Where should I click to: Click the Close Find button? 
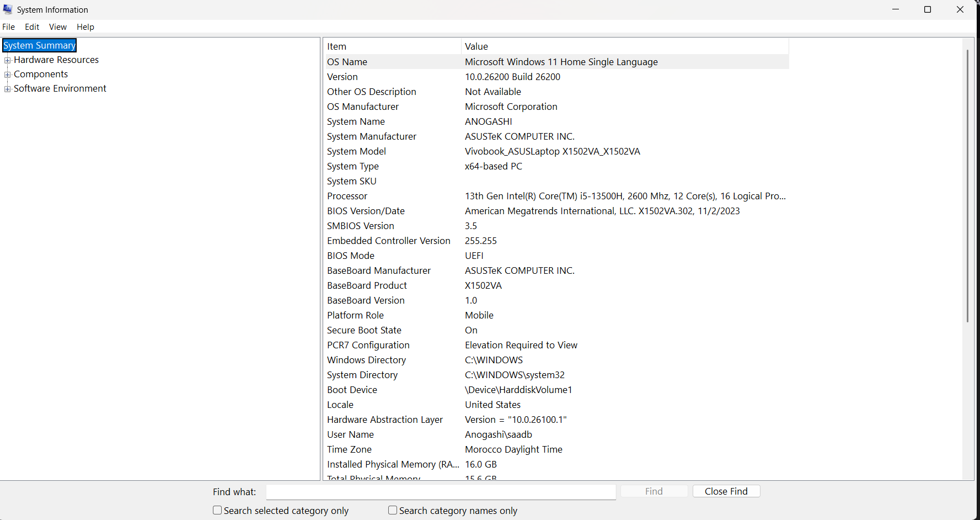(x=726, y=491)
